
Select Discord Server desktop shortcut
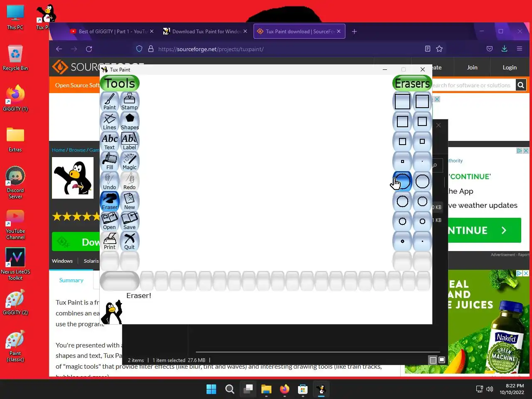click(15, 183)
